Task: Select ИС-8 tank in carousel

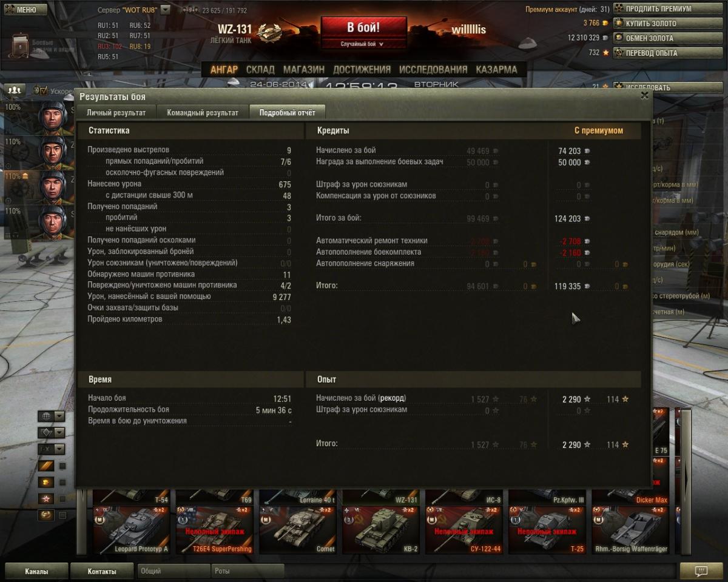Action: (x=464, y=497)
